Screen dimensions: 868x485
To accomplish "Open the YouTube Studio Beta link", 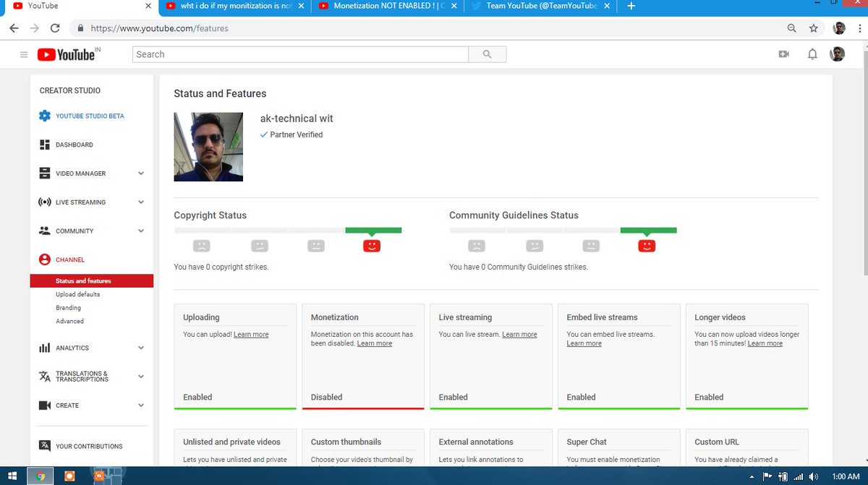I will coord(90,116).
